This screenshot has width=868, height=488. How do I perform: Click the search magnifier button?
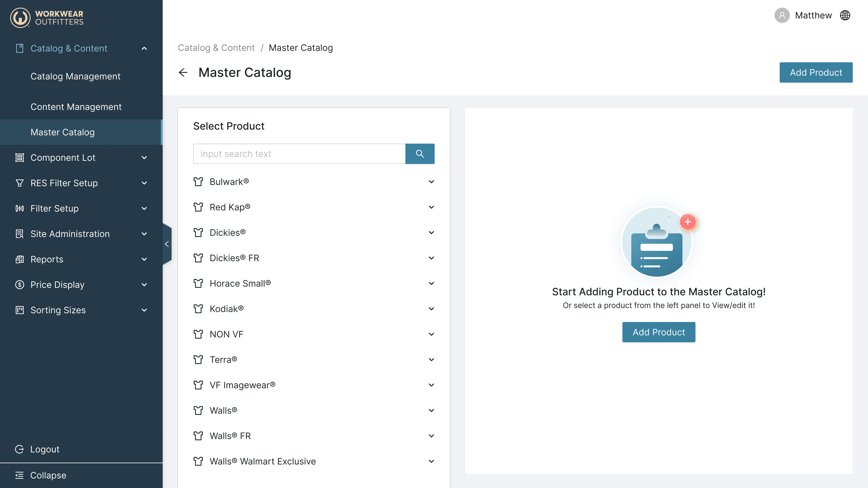tap(420, 154)
